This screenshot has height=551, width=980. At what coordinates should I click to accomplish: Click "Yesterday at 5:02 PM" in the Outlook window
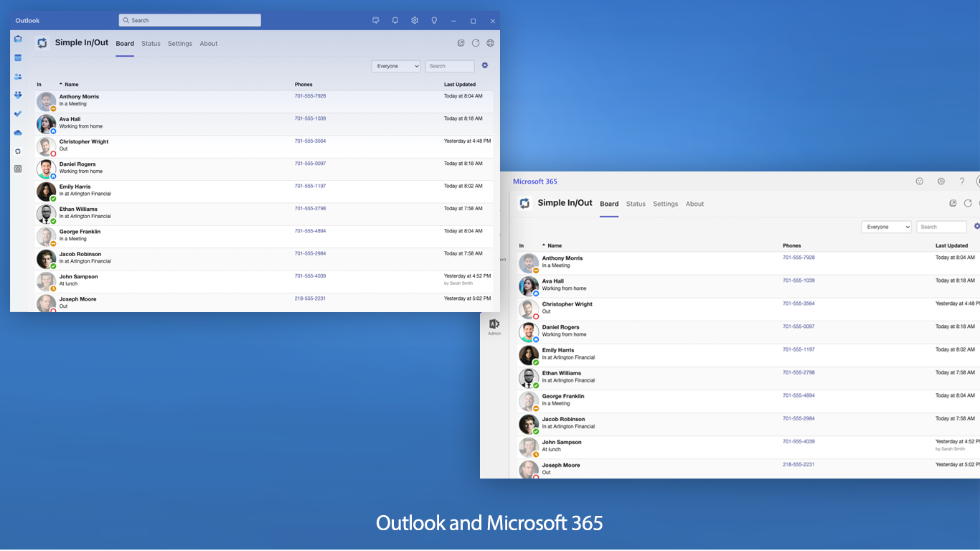click(468, 298)
